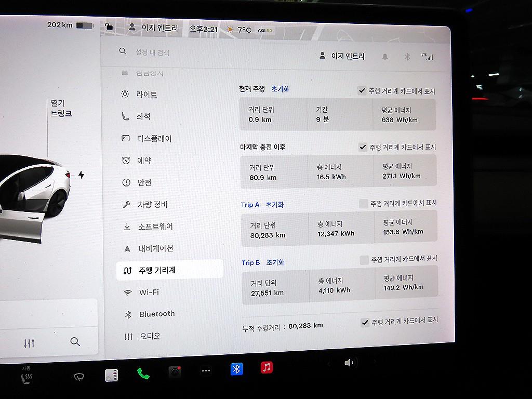This screenshot has width=532, height=399.
Task: Enable Trip A 주행 거리계 카드에서 표시 checkbox
Action: click(x=363, y=203)
